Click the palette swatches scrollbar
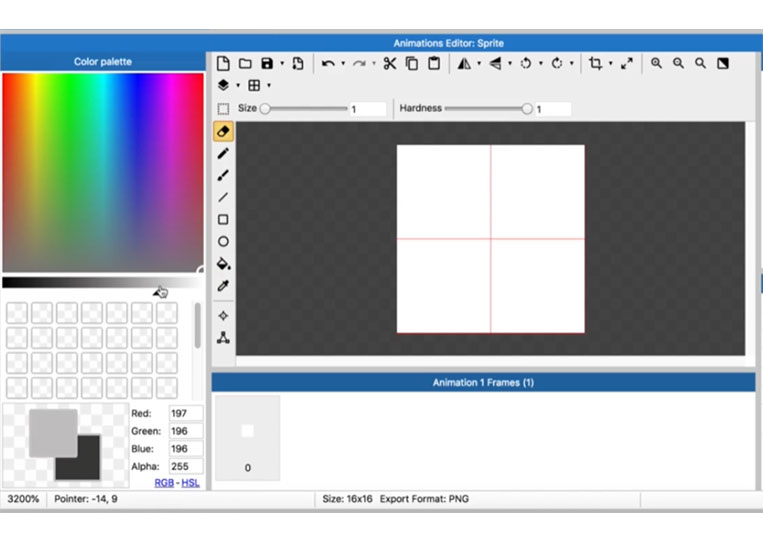Screen dimensions: 763x541 coord(197,325)
